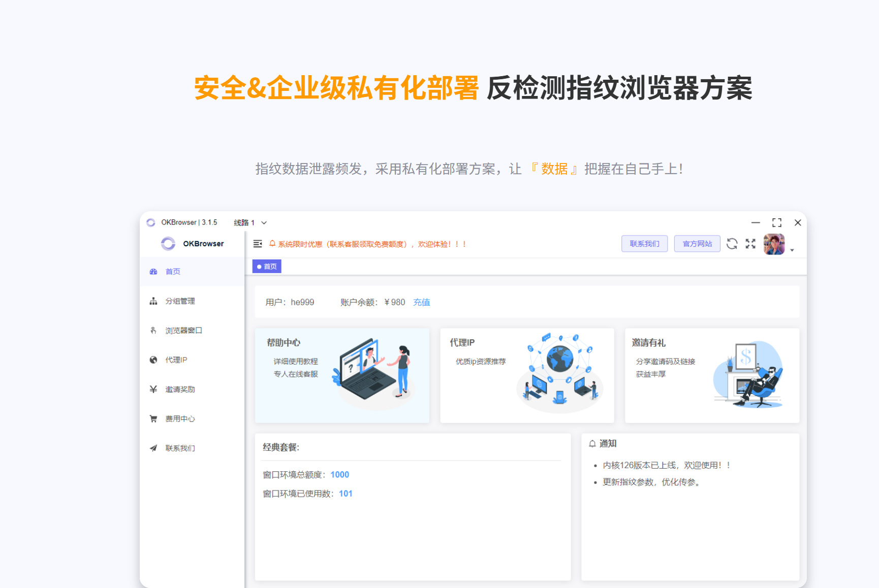Image resolution: width=879 pixels, height=588 pixels.
Task: Click the yen icon beside 邀请奖励
Action: pyautogui.click(x=153, y=389)
